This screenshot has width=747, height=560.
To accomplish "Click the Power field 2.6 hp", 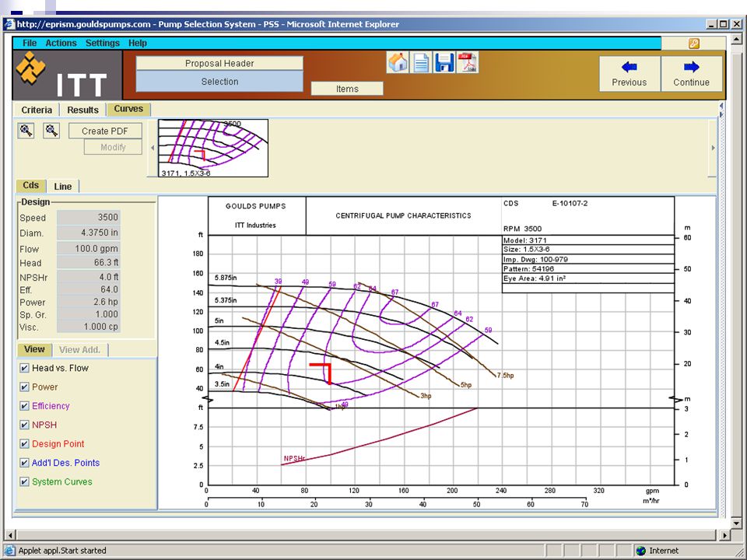I will coord(89,302).
